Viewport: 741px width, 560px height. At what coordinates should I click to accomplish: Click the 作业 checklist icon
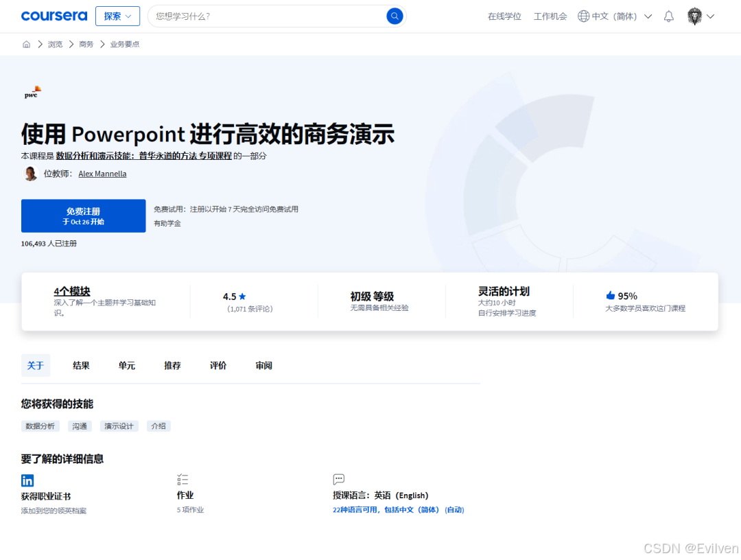183,479
